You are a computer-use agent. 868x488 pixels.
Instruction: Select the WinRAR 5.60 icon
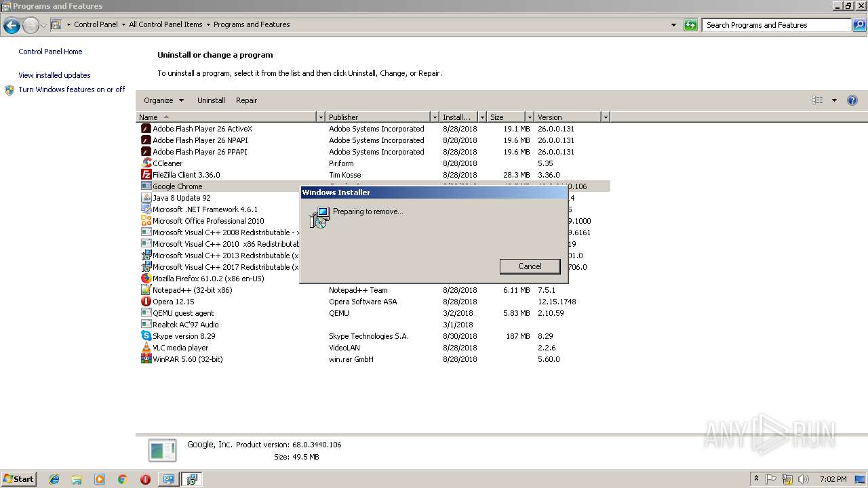coord(146,359)
